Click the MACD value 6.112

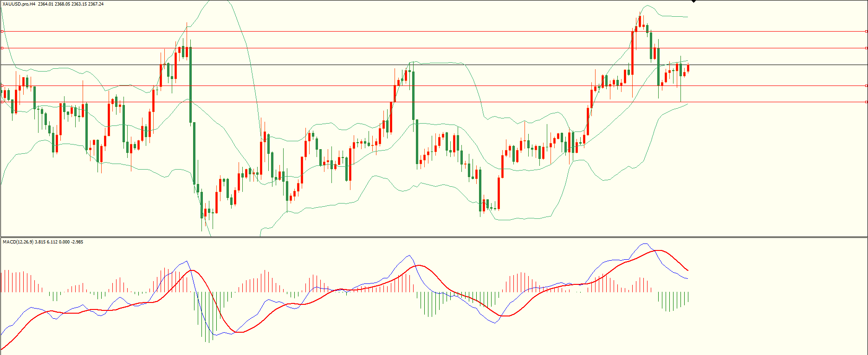point(53,242)
